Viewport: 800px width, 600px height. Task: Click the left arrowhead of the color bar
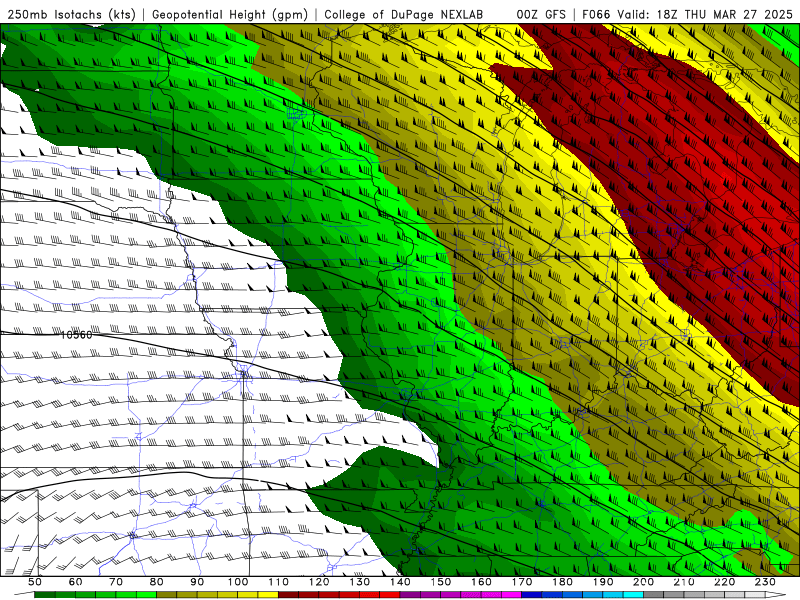(x=23, y=595)
